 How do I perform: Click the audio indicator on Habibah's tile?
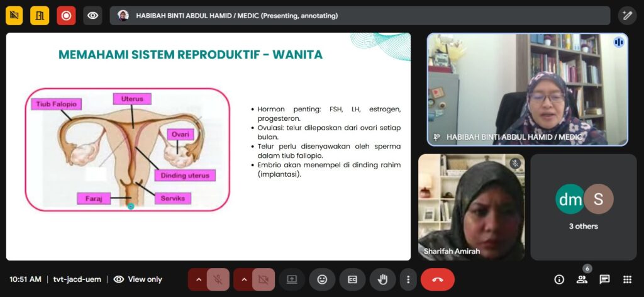point(619,42)
